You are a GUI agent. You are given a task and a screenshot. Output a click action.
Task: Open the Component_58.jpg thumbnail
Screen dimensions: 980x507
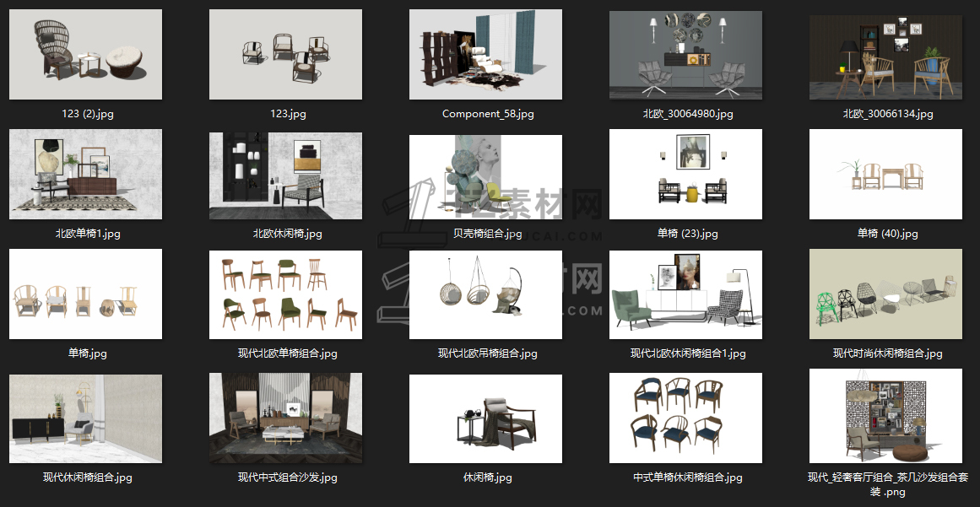(485, 54)
